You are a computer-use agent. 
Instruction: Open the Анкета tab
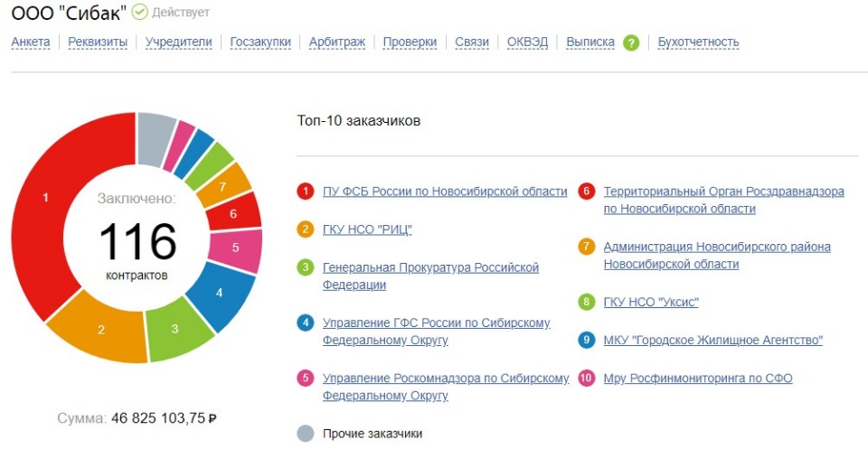(31, 42)
